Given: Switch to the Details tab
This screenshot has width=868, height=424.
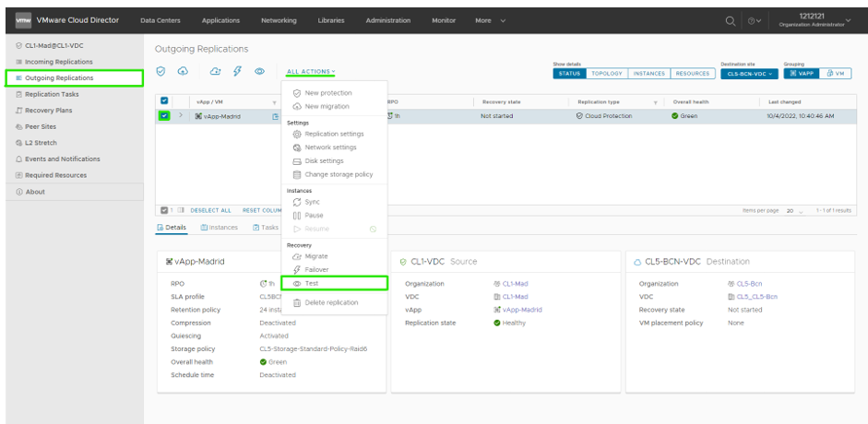Looking at the screenshot, I should (172, 228).
